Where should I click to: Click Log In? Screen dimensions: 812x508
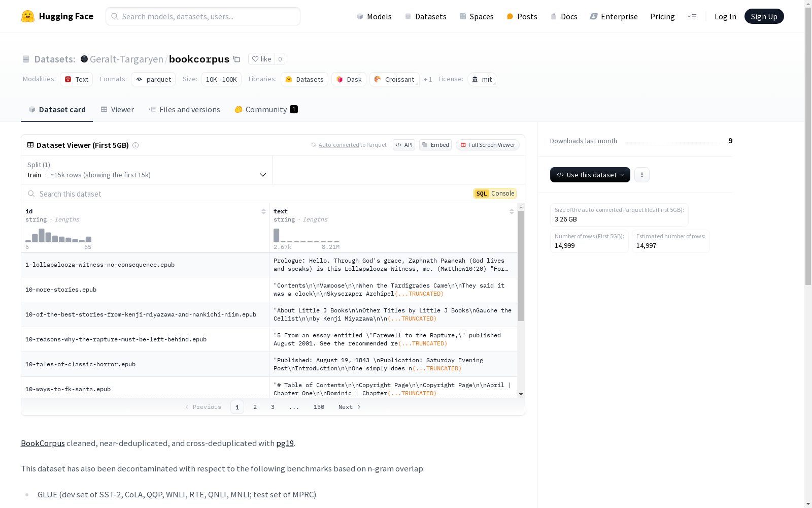(725, 16)
